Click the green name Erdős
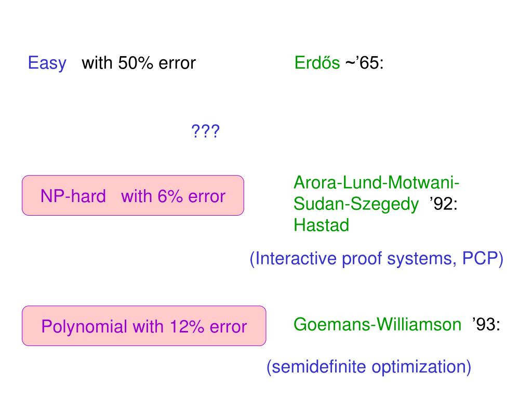 point(317,62)
